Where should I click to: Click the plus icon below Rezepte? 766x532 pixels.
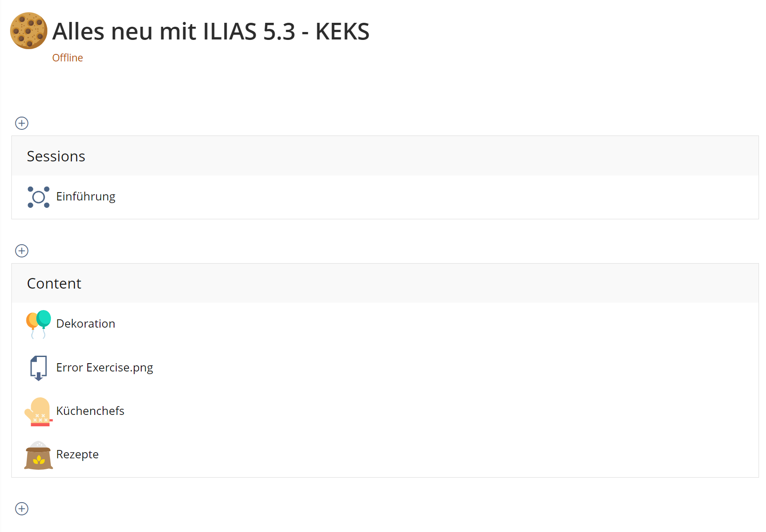pyautogui.click(x=22, y=509)
